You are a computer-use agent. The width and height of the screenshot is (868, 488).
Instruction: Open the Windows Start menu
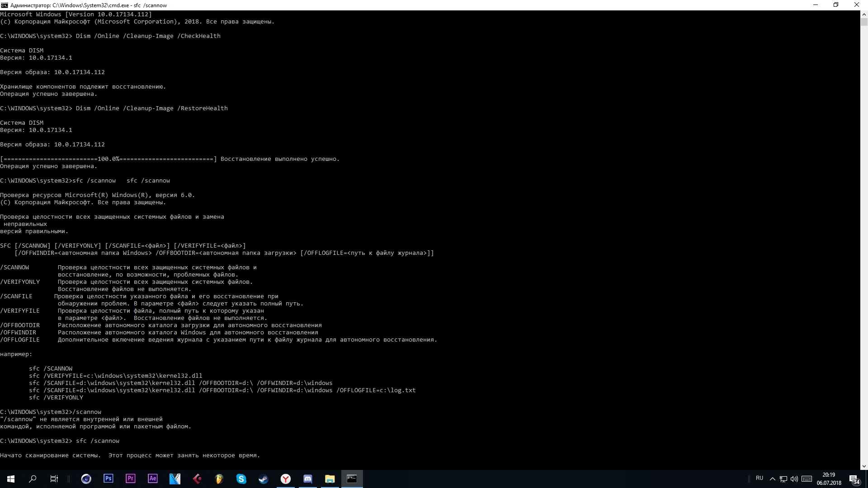click(x=11, y=479)
